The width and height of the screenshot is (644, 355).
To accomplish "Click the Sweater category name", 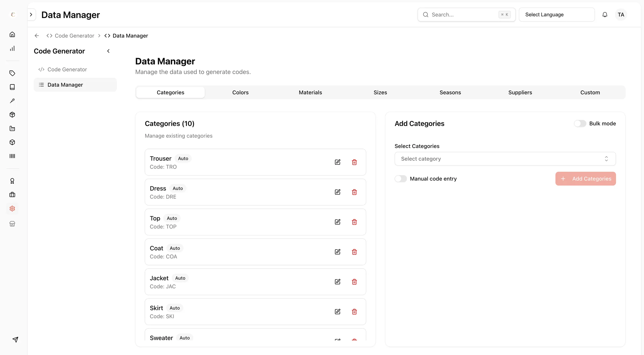I will point(161,338).
